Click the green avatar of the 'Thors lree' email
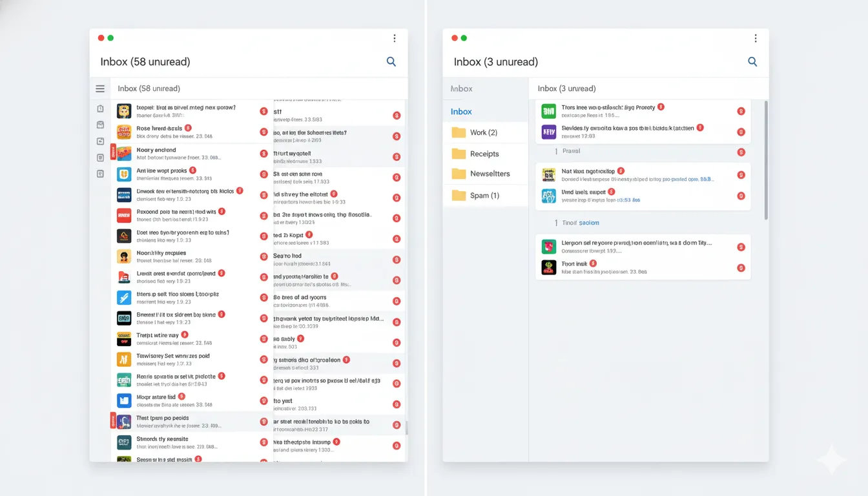 (548, 111)
